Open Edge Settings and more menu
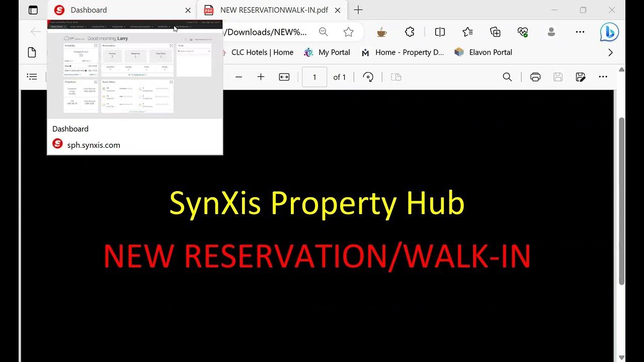 [x=580, y=32]
